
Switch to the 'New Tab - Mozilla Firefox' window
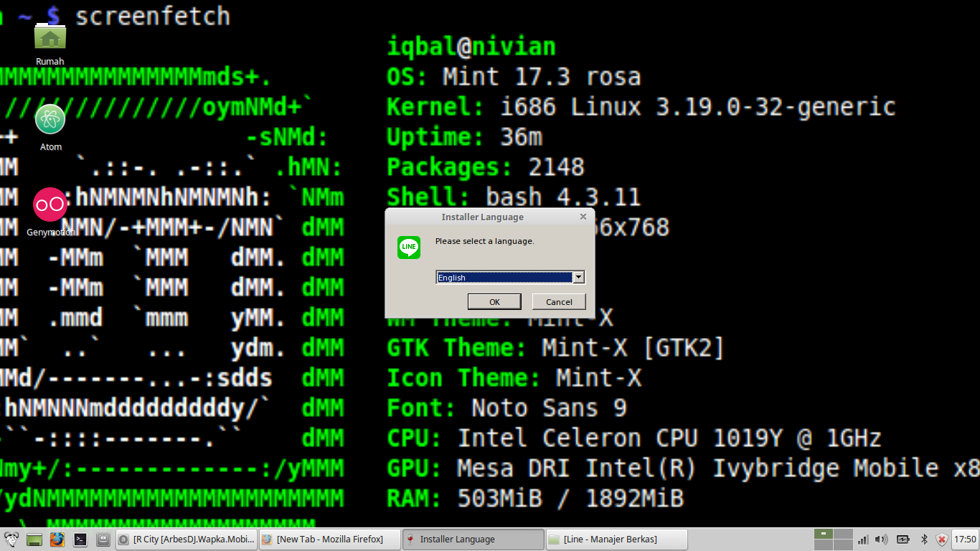[x=329, y=539]
